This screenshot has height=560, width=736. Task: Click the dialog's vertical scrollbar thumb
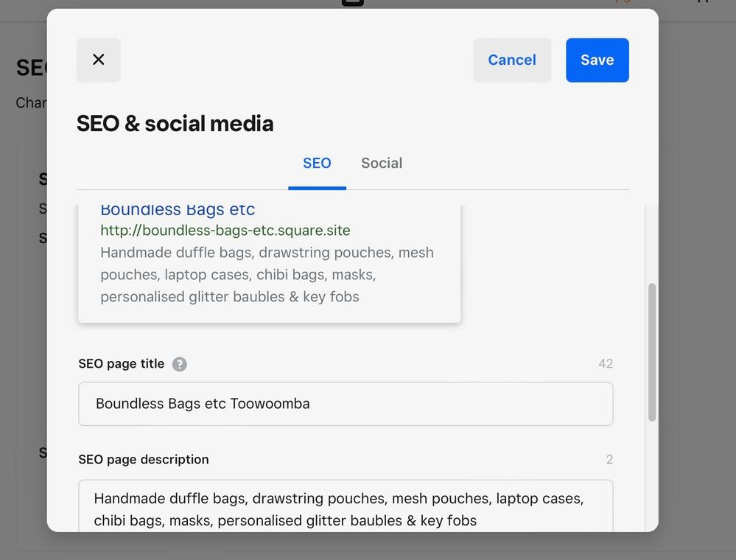(651, 352)
